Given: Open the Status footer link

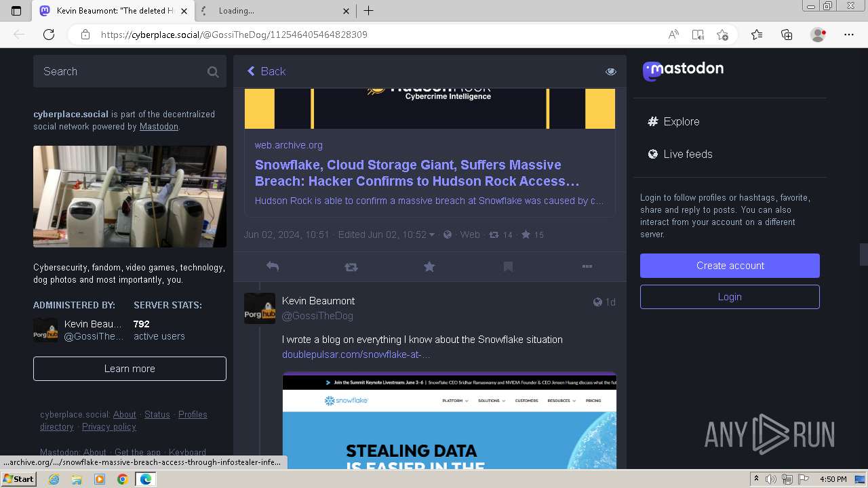Looking at the screenshot, I should 157,414.
